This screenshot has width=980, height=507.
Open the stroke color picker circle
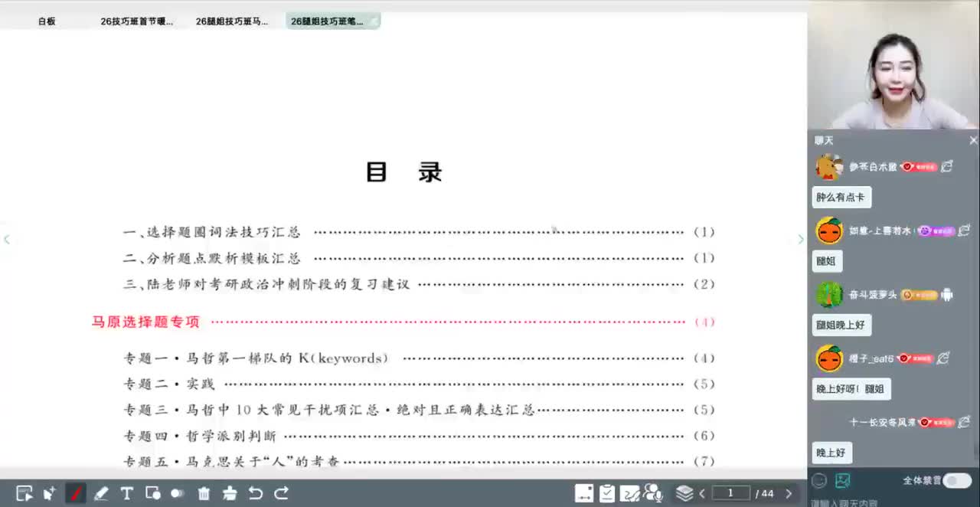pos(178,493)
